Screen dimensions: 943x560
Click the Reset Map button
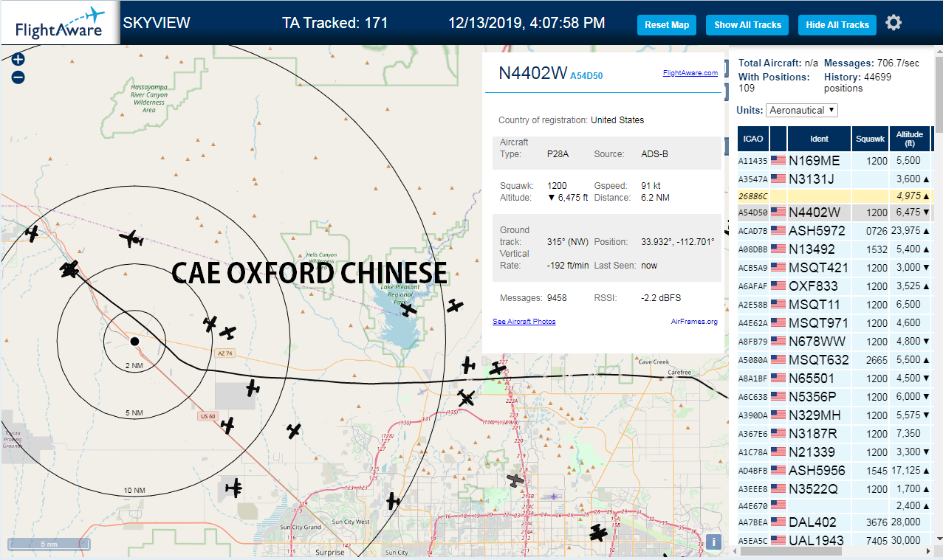click(x=667, y=25)
